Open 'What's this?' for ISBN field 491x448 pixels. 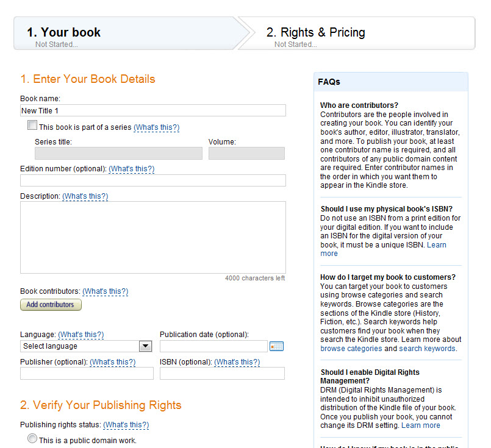[x=237, y=362]
